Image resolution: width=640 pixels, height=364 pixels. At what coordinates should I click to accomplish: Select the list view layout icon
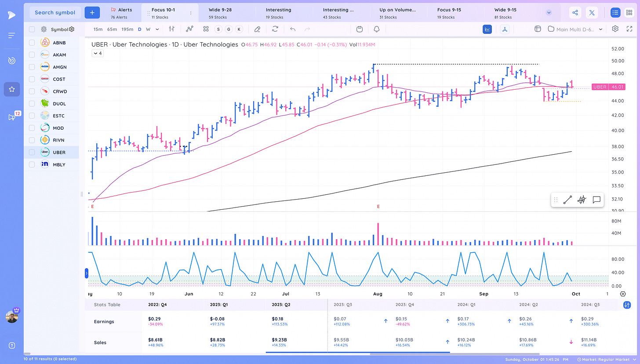[615, 13]
